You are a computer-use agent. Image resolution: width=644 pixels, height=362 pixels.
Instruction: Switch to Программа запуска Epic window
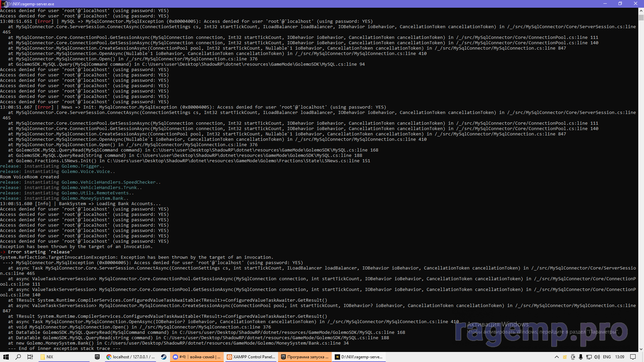pyautogui.click(x=305, y=357)
